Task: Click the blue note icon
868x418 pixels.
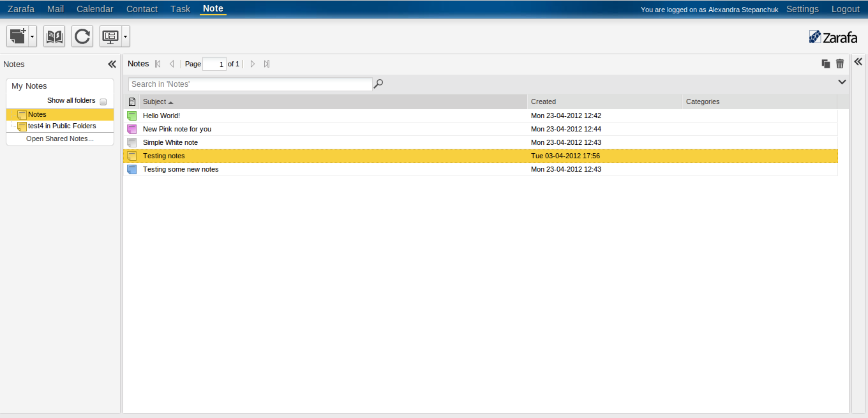Action: point(132,169)
